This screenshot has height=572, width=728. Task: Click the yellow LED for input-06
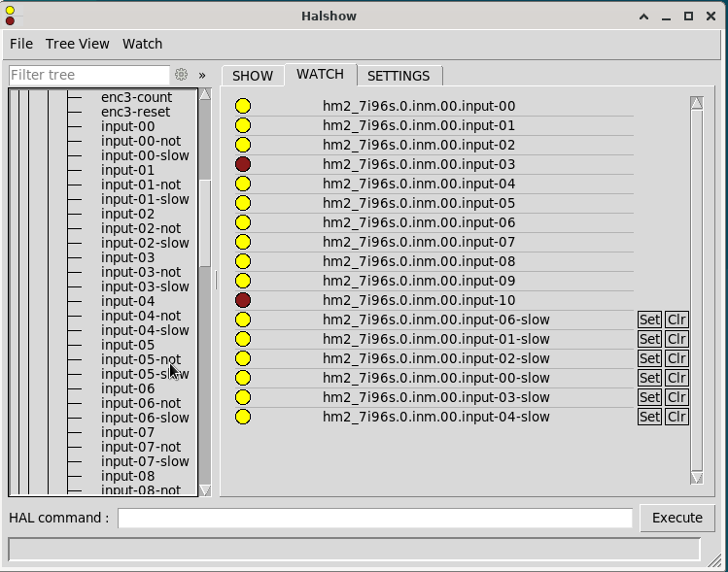(x=243, y=222)
